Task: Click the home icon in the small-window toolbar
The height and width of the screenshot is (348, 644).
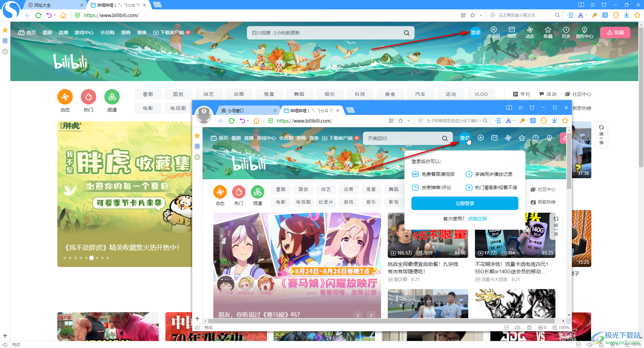Action: tap(256, 121)
